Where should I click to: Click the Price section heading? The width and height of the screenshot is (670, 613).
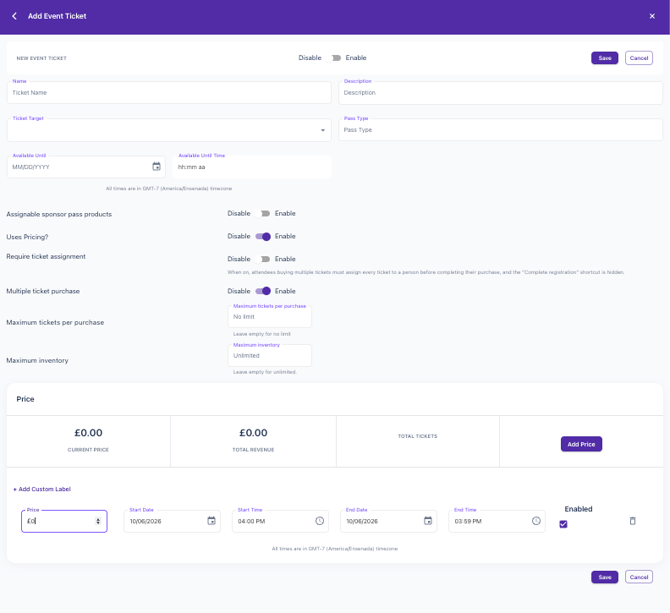pos(25,399)
